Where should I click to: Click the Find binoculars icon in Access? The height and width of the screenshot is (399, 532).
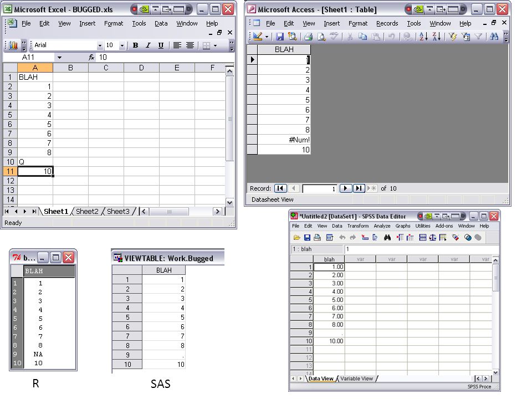pos(494,37)
